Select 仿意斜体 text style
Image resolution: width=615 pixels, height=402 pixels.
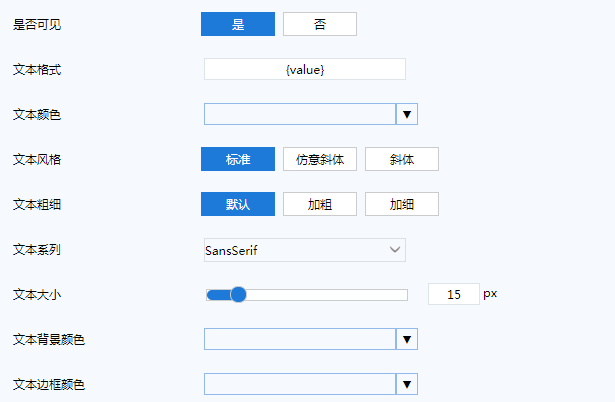coord(319,159)
